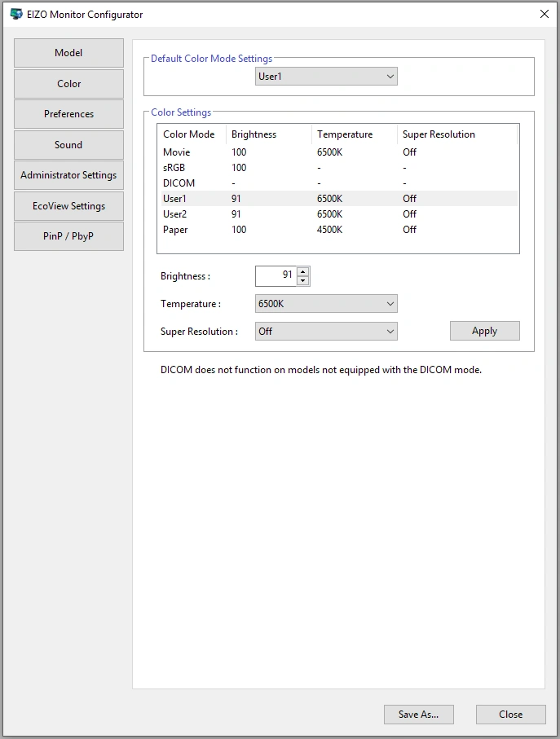Click Paper row's brightness value 100

tap(239, 230)
